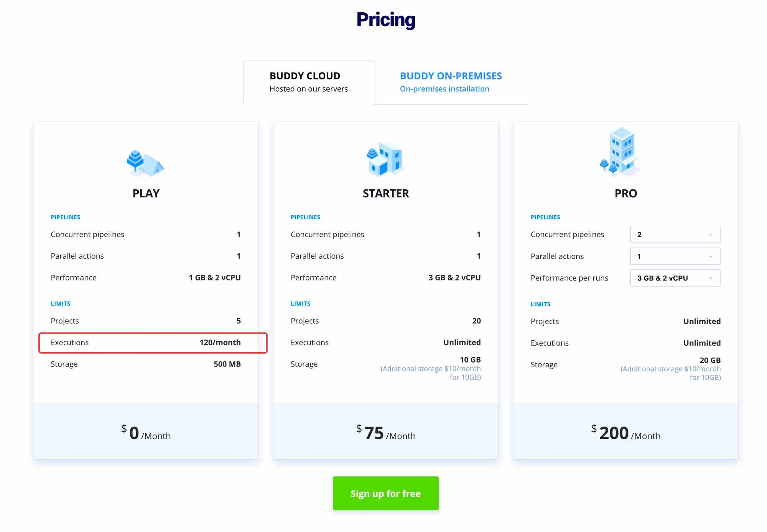The width and height of the screenshot is (767, 532).
Task: Open Performance per runs dropdown
Action: [675, 278]
